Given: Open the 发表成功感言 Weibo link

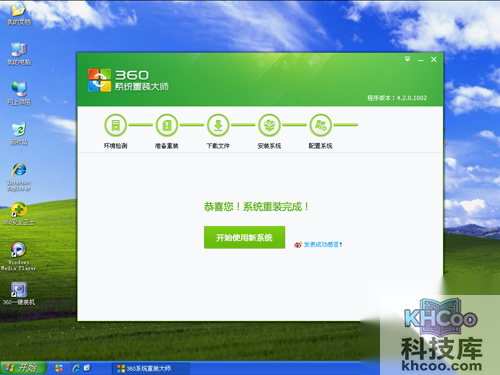Looking at the screenshot, I should pos(323,244).
